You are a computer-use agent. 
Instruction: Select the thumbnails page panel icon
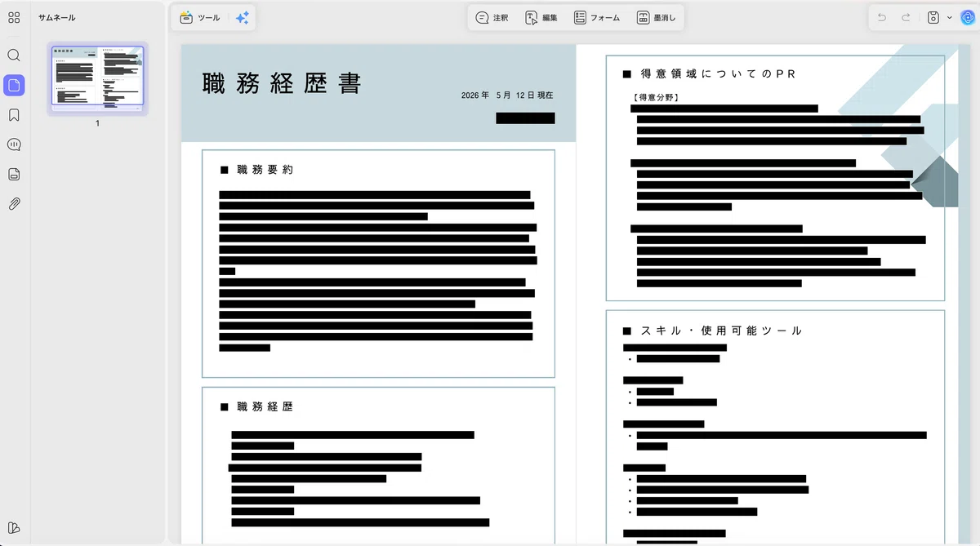14,85
